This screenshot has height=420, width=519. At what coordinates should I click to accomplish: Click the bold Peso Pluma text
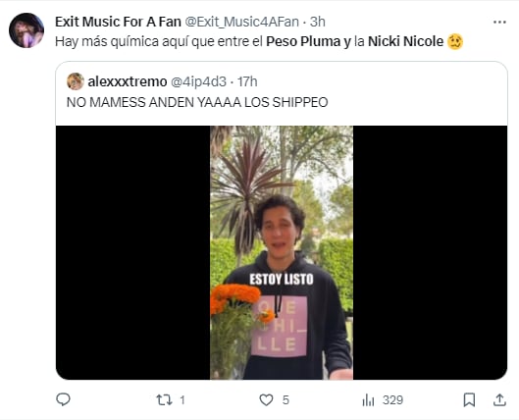click(x=303, y=41)
